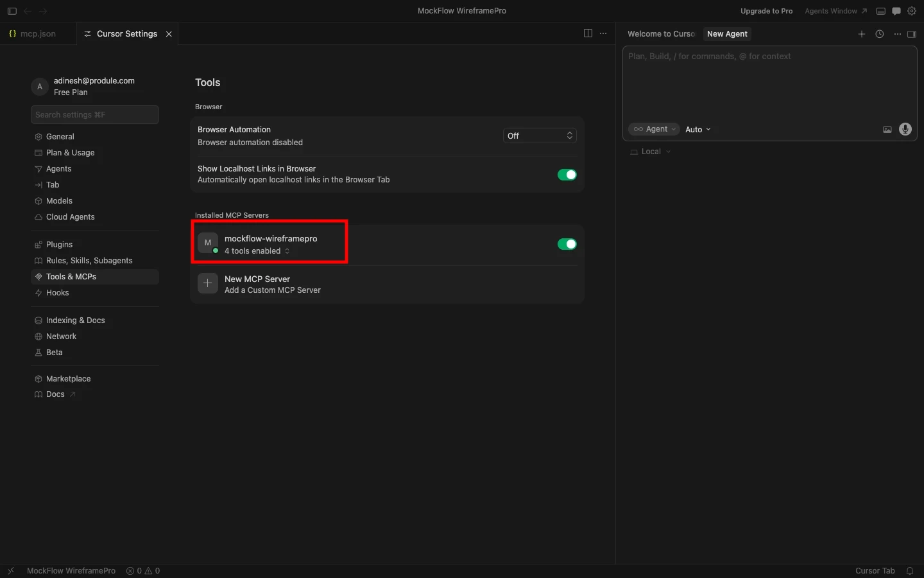This screenshot has height=578, width=924.
Task: Click MockFlow WireframePro in the status bar
Action: (71, 571)
